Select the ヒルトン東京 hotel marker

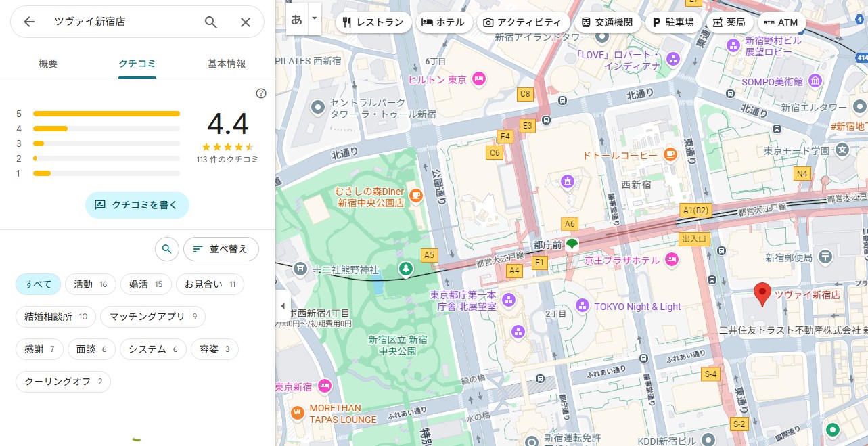[x=479, y=79]
